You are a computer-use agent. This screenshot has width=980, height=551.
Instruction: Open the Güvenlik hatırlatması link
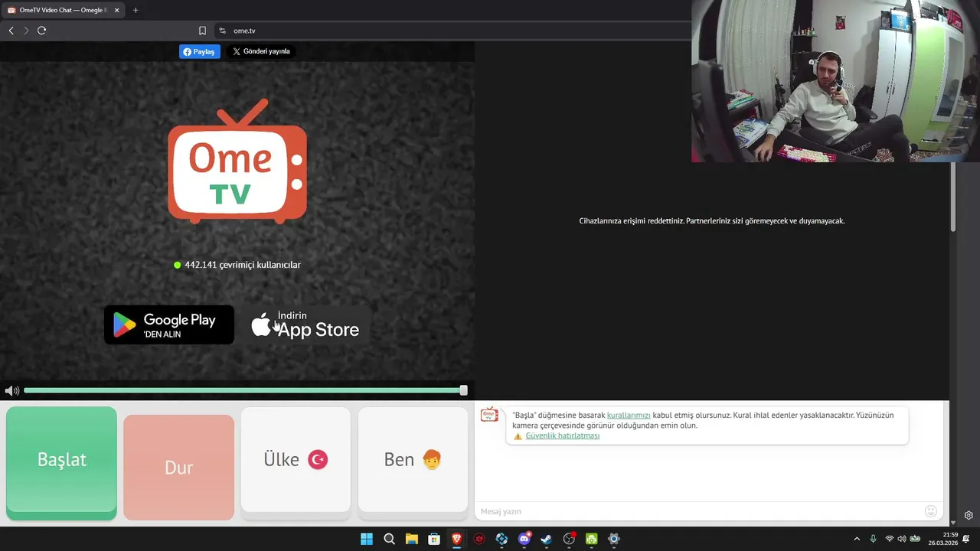pyautogui.click(x=563, y=435)
